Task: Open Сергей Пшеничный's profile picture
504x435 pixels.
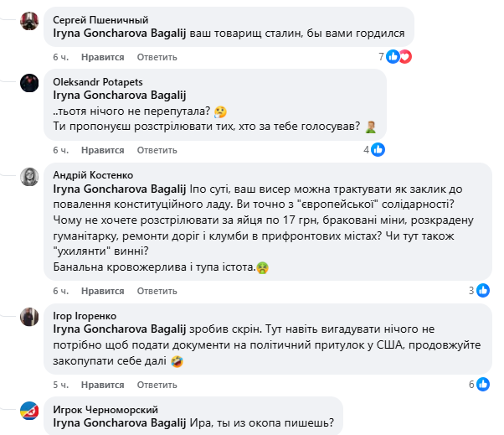Action: [29, 21]
